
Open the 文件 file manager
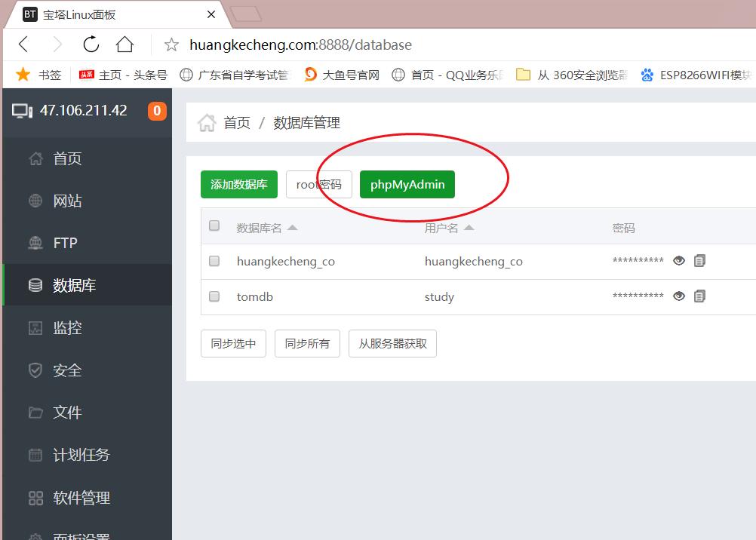[x=68, y=412]
